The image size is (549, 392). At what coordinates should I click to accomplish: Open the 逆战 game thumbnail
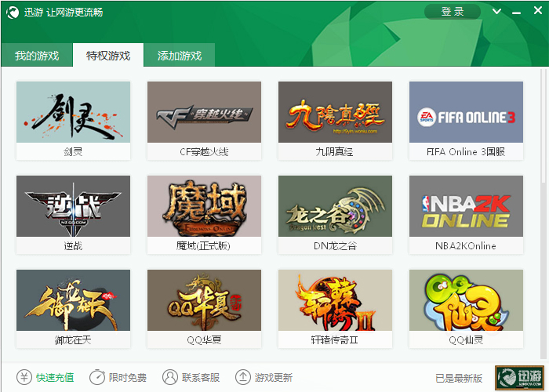(x=73, y=206)
